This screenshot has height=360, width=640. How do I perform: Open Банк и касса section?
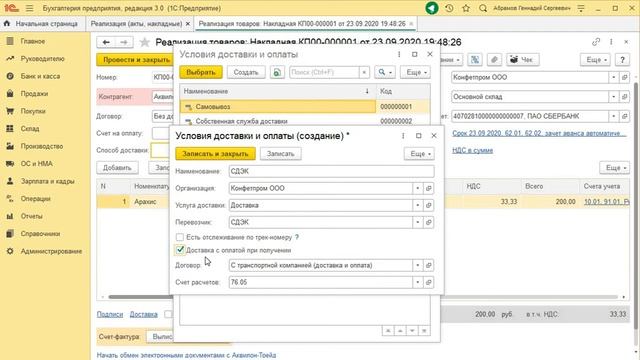[40, 76]
